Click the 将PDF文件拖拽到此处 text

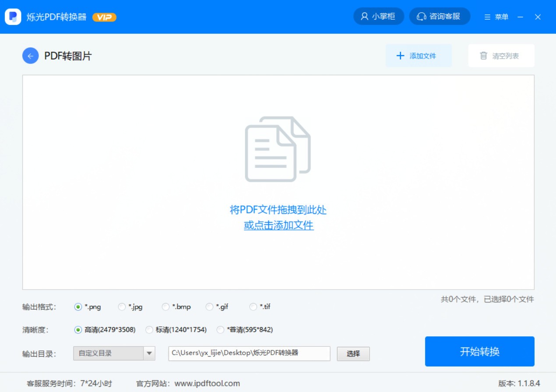coord(278,210)
